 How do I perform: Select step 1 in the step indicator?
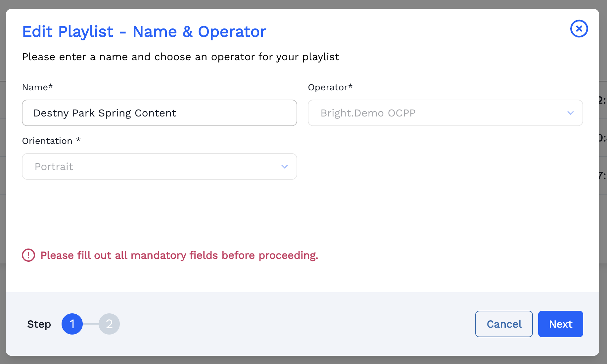tap(72, 324)
